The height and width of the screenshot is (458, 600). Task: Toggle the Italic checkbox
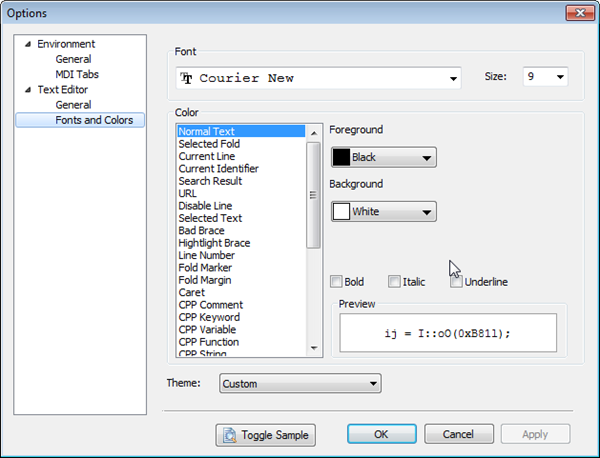point(395,282)
